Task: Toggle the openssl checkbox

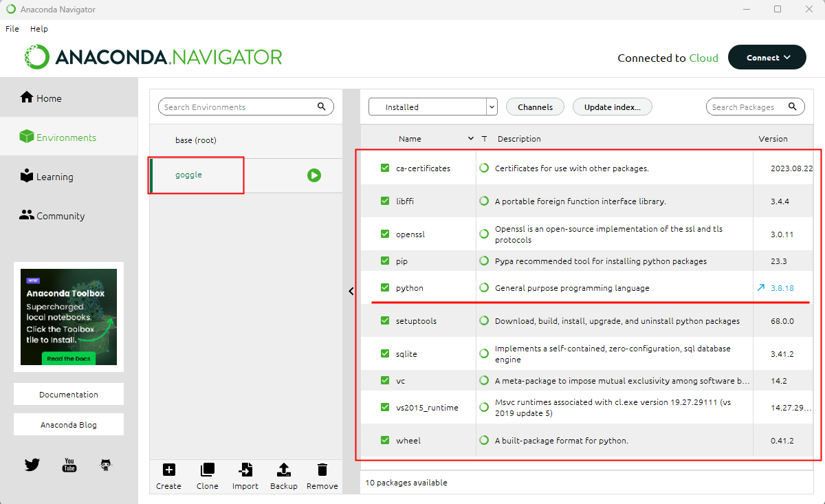Action: (x=385, y=234)
